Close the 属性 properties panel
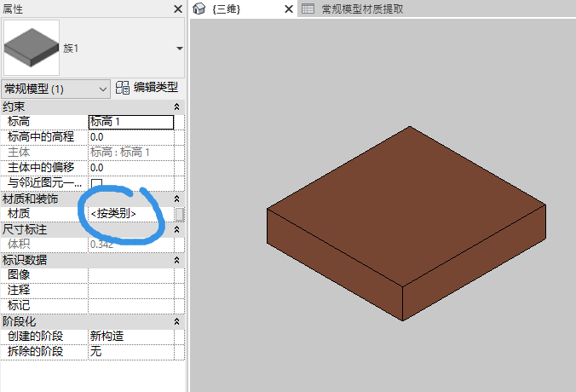This screenshot has height=392, width=576. coord(178,9)
